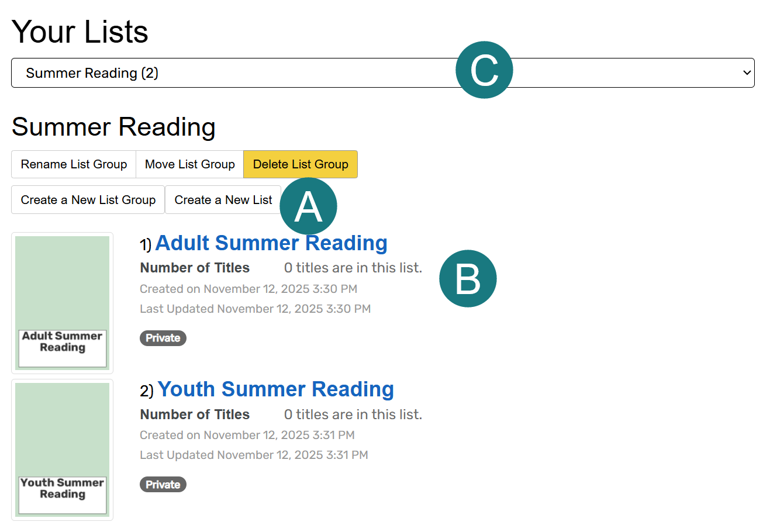Click the Private badge under Youth Summer Reading
This screenshot has width=770, height=532.
(163, 485)
